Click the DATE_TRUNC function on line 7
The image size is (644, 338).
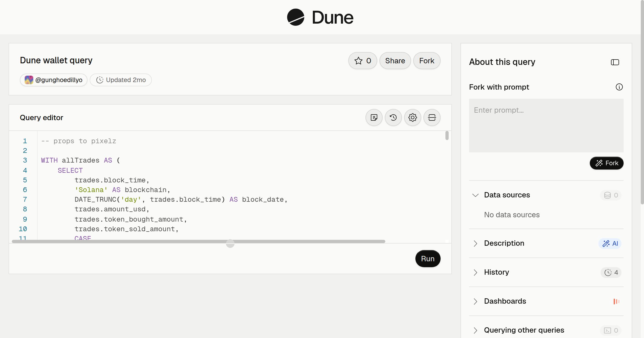(96, 200)
